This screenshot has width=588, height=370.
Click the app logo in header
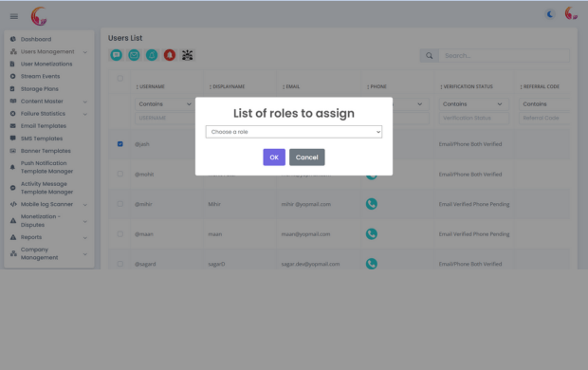pos(39,16)
